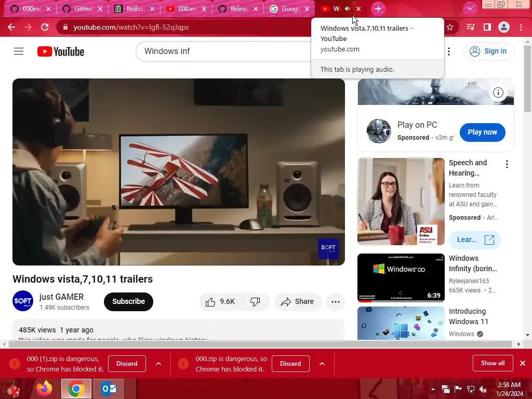Click red progress bar on Windows Infinity thumbnail
532x399 pixels.
tap(364, 301)
